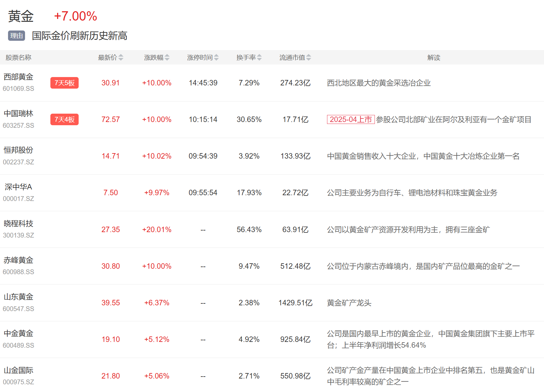Click the 2025-04上市 tag label
The width and height of the screenshot is (544, 392).
350,119
